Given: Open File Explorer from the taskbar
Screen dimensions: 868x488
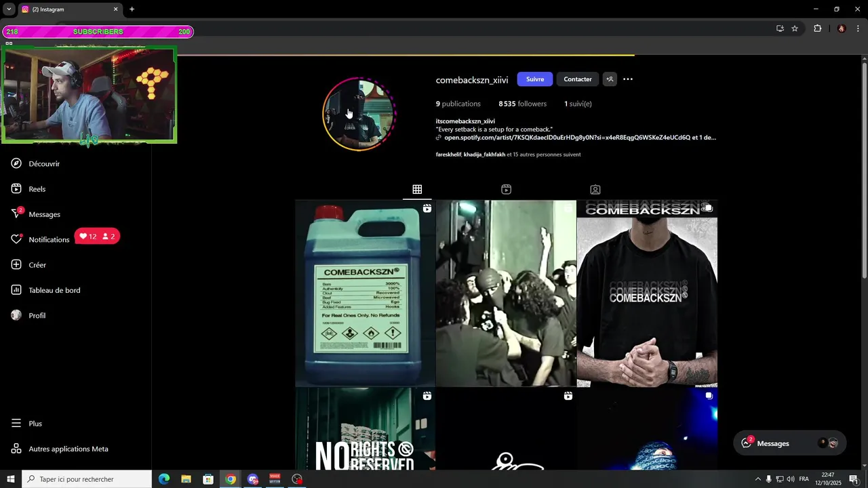Looking at the screenshot, I should (186, 479).
